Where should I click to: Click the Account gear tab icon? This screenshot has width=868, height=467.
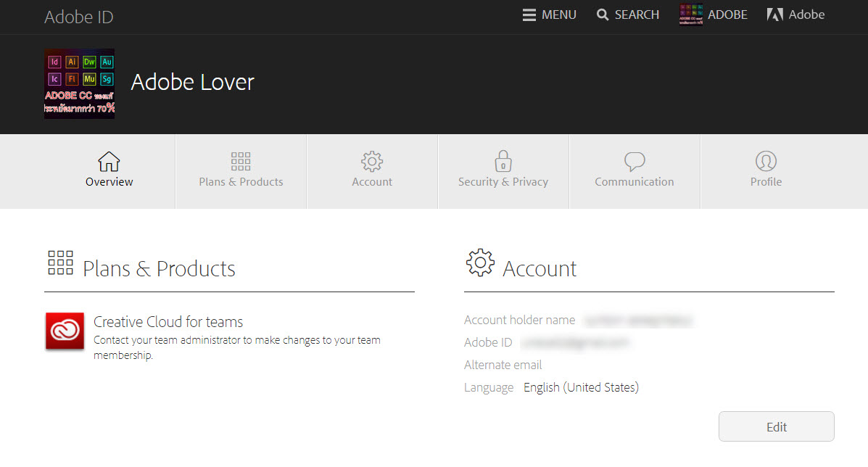(x=372, y=162)
